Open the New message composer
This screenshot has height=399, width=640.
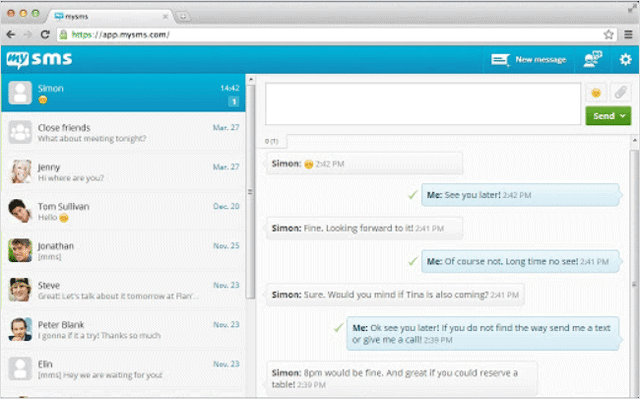click(529, 60)
